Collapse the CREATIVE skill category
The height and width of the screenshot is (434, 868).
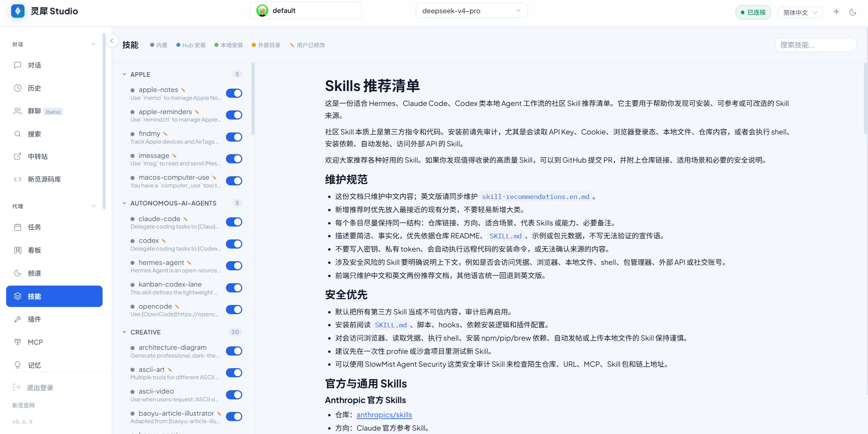click(x=124, y=332)
